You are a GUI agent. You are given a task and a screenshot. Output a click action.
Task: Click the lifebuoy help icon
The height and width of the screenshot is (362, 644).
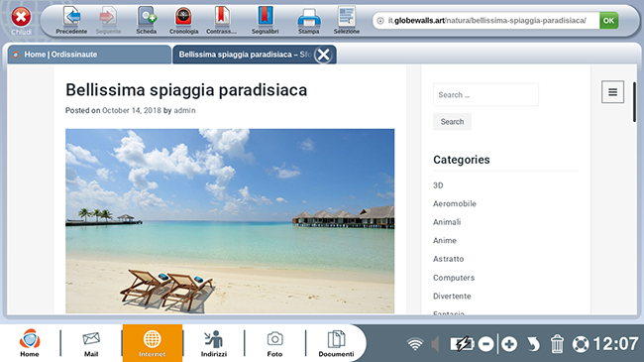click(x=581, y=344)
